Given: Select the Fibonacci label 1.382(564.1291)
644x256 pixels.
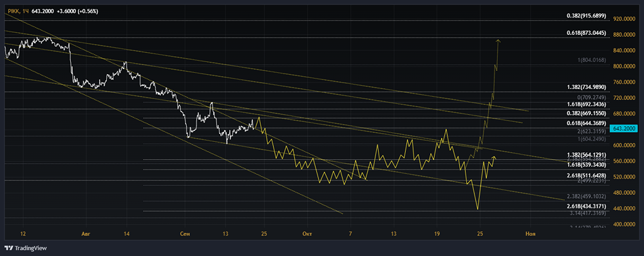Looking at the screenshot, I should [x=587, y=155].
